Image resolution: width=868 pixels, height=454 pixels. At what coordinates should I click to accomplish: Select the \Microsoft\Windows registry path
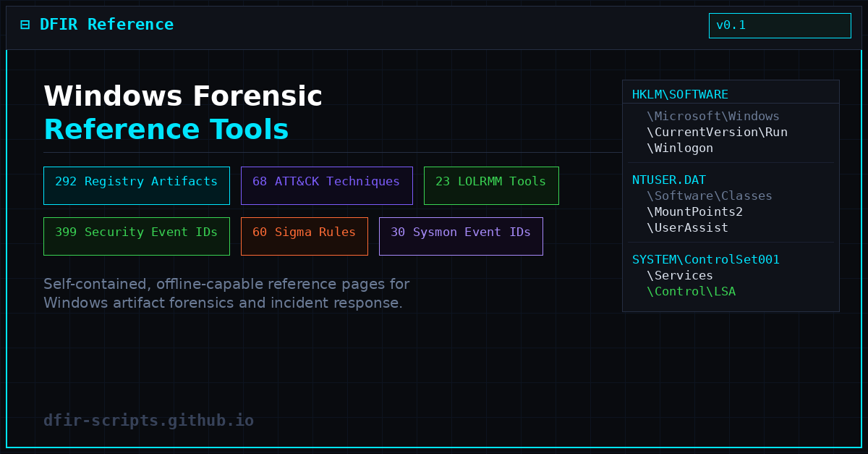tap(713, 116)
